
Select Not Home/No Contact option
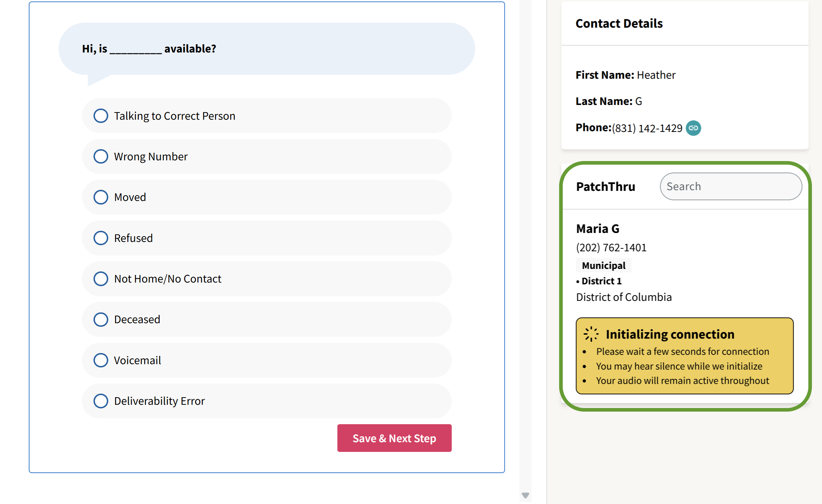(x=101, y=279)
